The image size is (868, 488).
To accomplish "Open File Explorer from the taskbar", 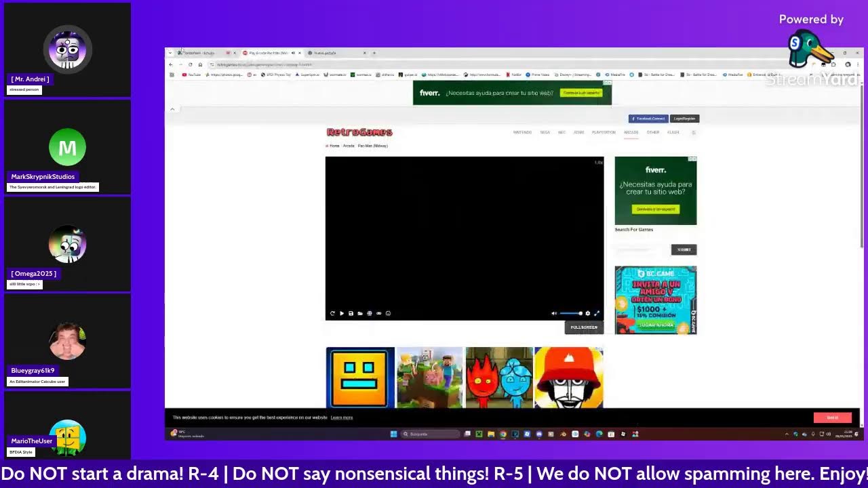I will point(491,434).
